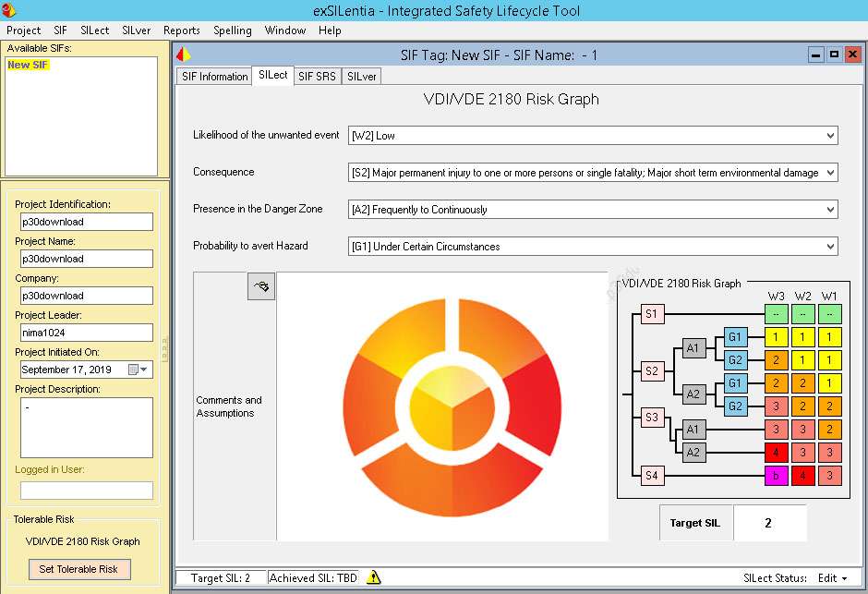Open the Consequence dropdown list

click(x=830, y=173)
